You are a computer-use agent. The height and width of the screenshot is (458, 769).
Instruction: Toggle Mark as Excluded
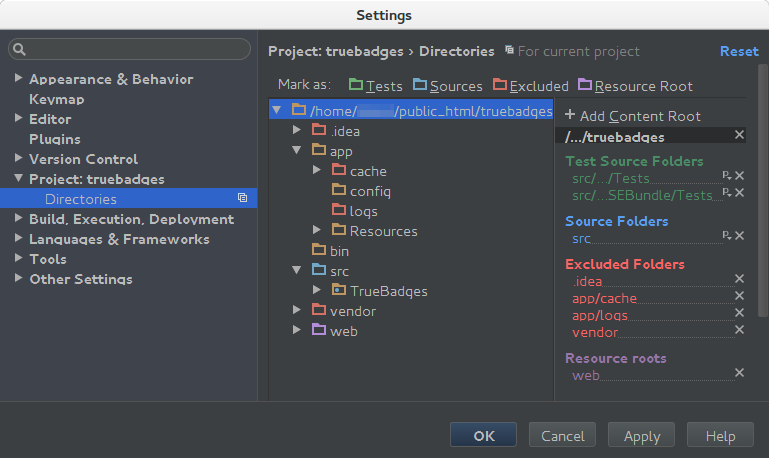click(530, 86)
